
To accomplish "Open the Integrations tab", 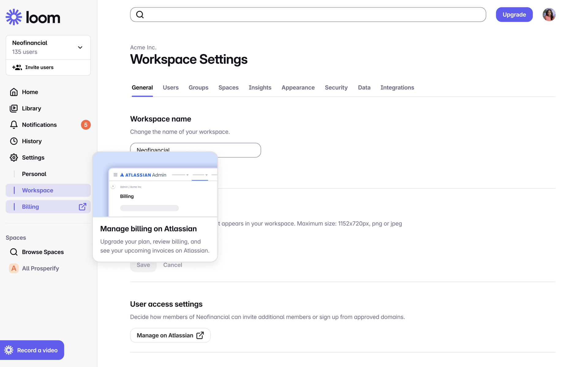I will (397, 88).
